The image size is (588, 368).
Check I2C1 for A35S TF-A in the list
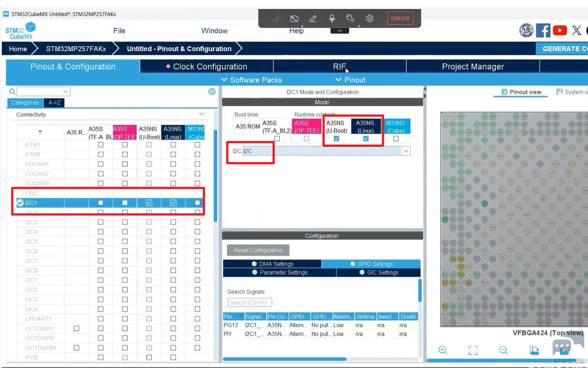100,203
